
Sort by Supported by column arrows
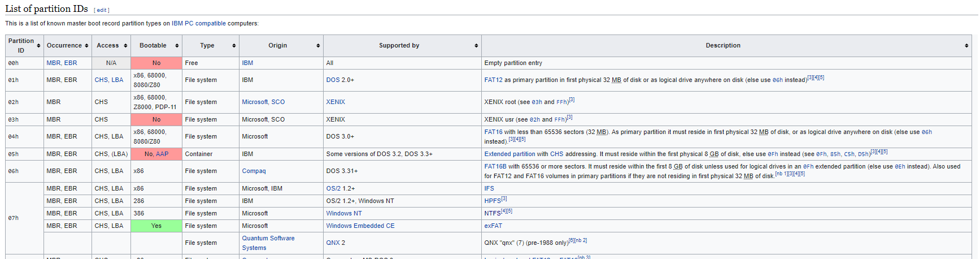pos(476,46)
